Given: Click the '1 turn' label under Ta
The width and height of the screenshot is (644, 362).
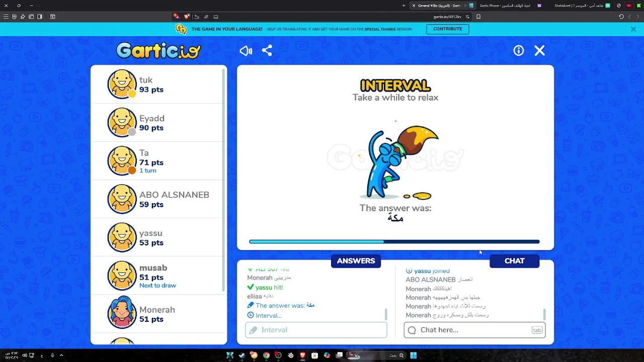Looking at the screenshot, I should (148, 170).
